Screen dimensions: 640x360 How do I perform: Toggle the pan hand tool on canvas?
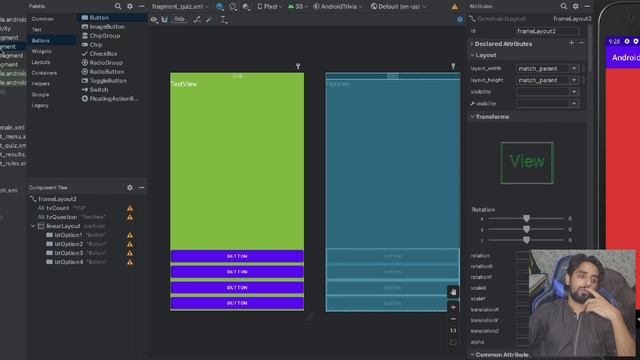453,292
